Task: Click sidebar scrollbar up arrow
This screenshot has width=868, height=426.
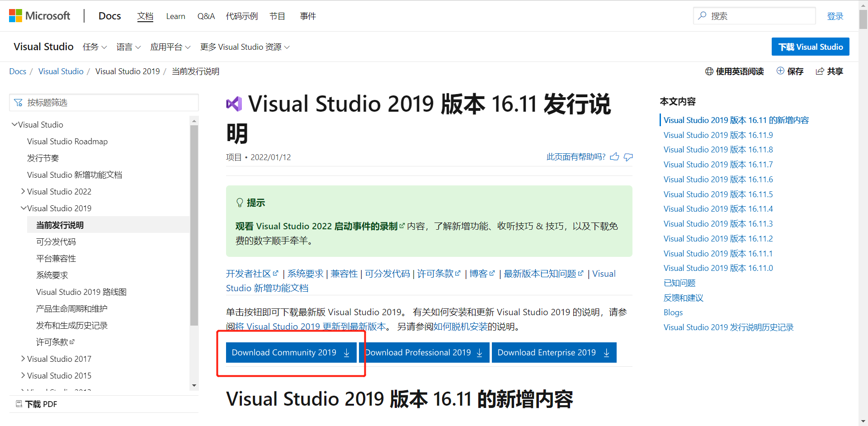Action: pos(194,121)
